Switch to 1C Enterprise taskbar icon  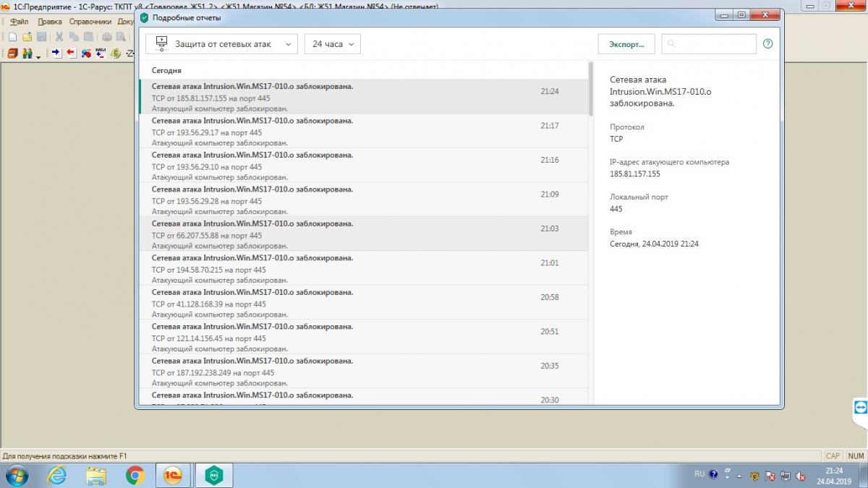pos(174,475)
